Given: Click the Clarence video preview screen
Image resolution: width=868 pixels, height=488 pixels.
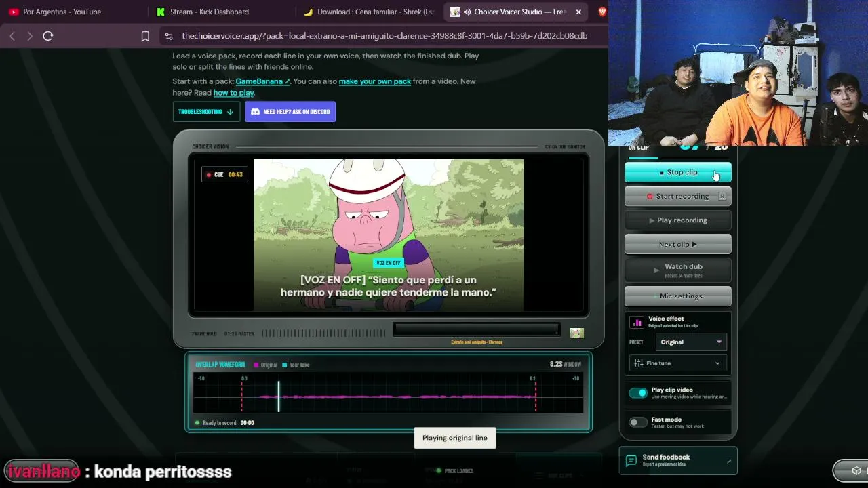Looking at the screenshot, I should [x=389, y=235].
